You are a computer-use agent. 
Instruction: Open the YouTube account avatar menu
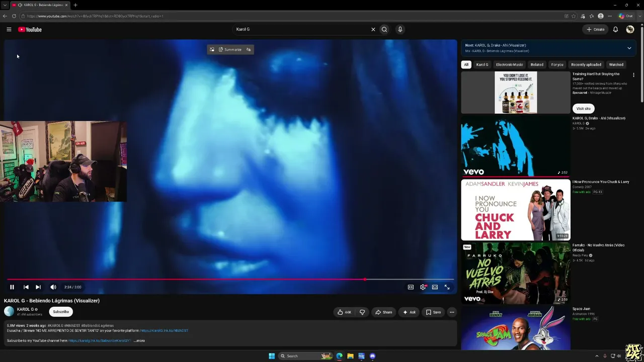(x=630, y=30)
